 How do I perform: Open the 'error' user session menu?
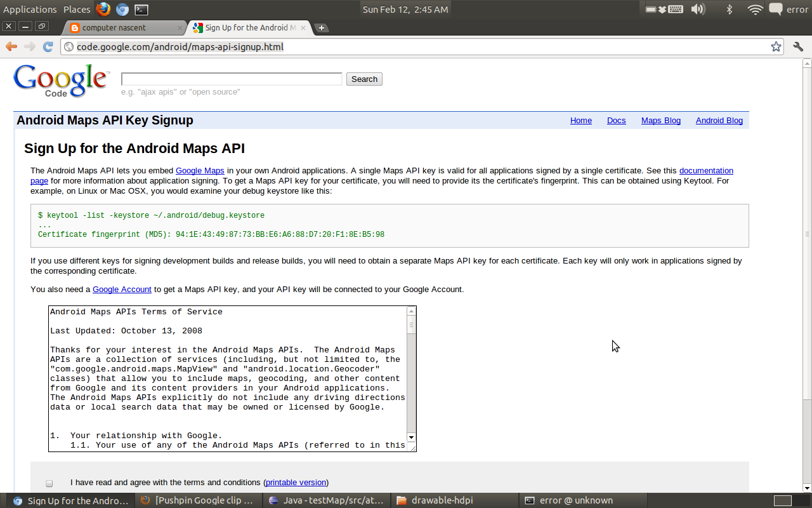click(x=797, y=10)
